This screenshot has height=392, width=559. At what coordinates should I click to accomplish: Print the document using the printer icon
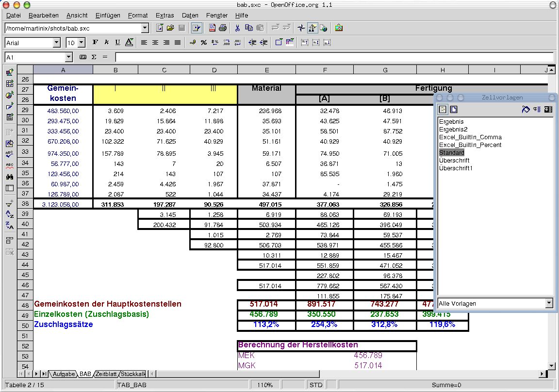223,28
